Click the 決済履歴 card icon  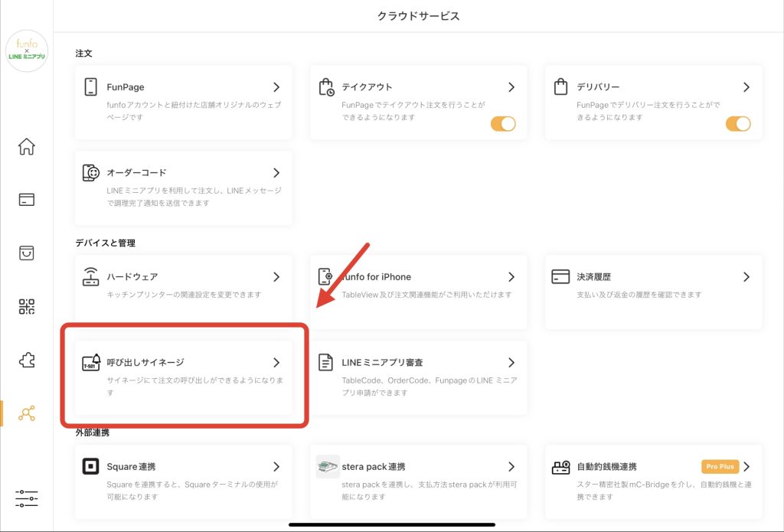tap(560, 276)
